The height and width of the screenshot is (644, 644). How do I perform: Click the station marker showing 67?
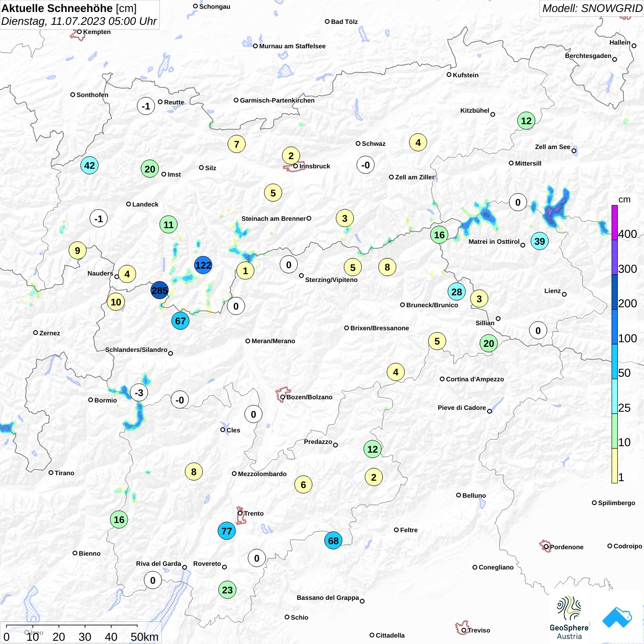click(x=180, y=321)
